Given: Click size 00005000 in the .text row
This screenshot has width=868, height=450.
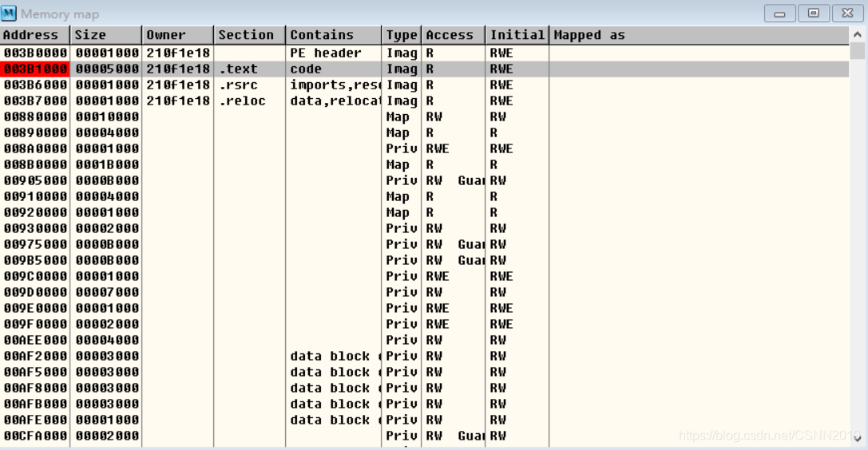Looking at the screenshot, I should [107, 69].
